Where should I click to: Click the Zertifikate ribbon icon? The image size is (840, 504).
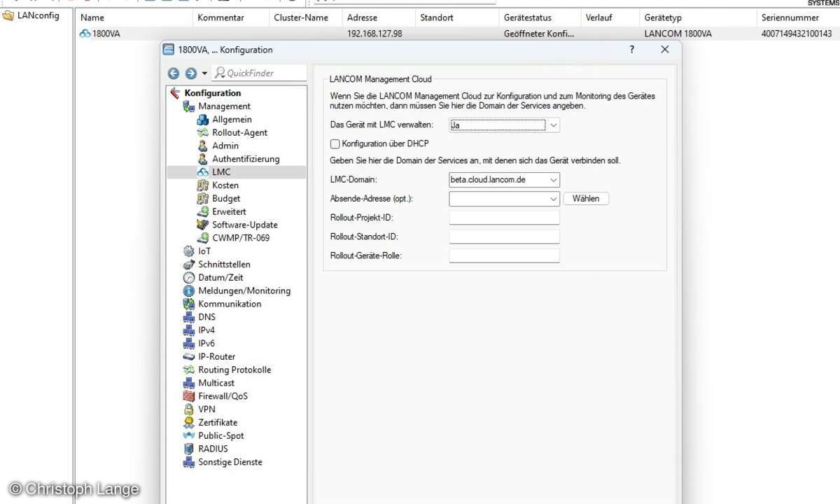click(188, 423)
